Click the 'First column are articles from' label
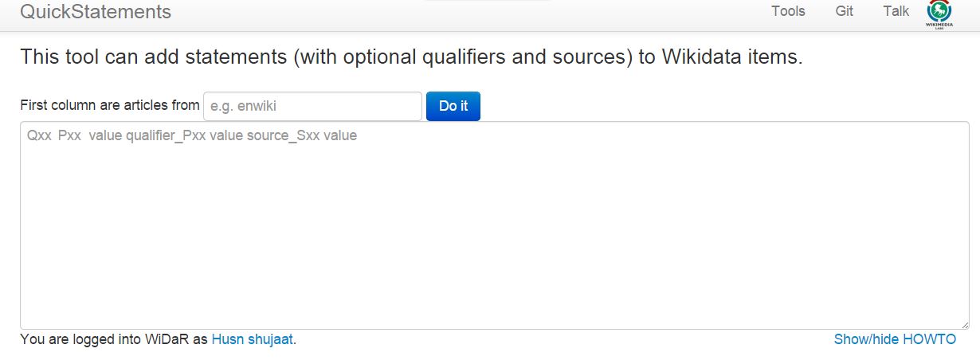The height and width of the screenshot is (364, 980). tap(110, 105)
